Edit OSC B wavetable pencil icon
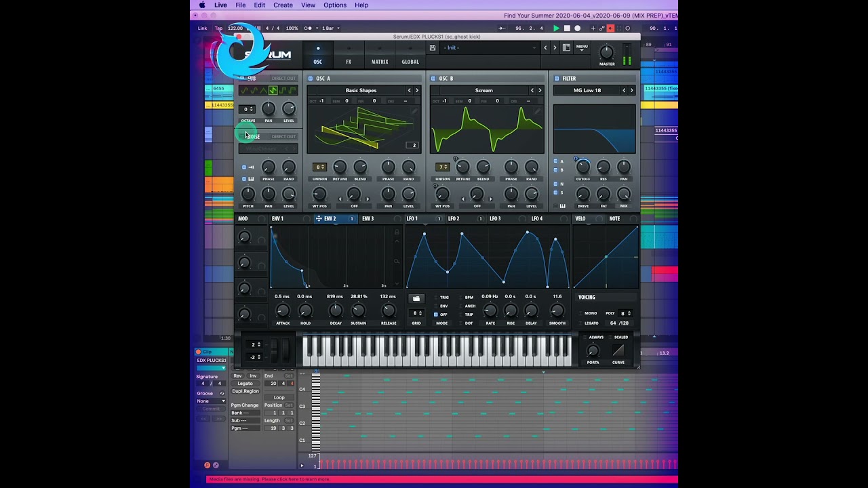Screen dimensions: 868x488 [538, 112]
